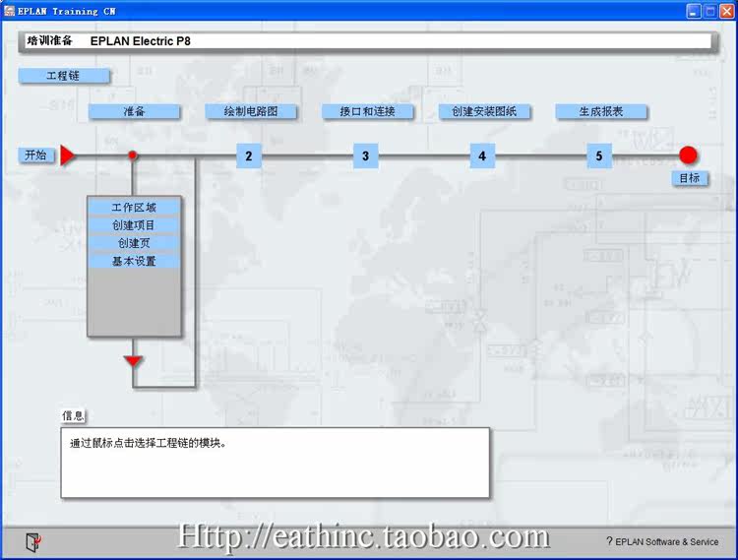Open the 创建安装图纸 module
Viewport: 738px width, 560px height.
pos(484,111)
